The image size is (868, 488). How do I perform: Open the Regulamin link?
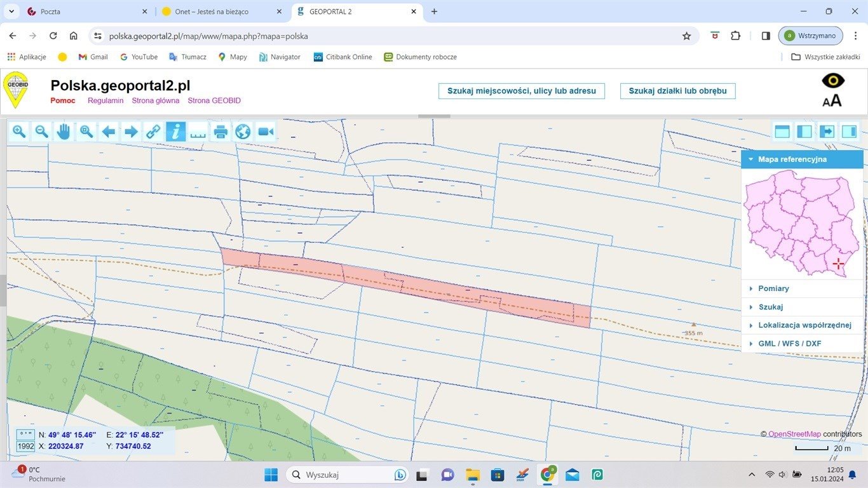[x=105, y=100]
